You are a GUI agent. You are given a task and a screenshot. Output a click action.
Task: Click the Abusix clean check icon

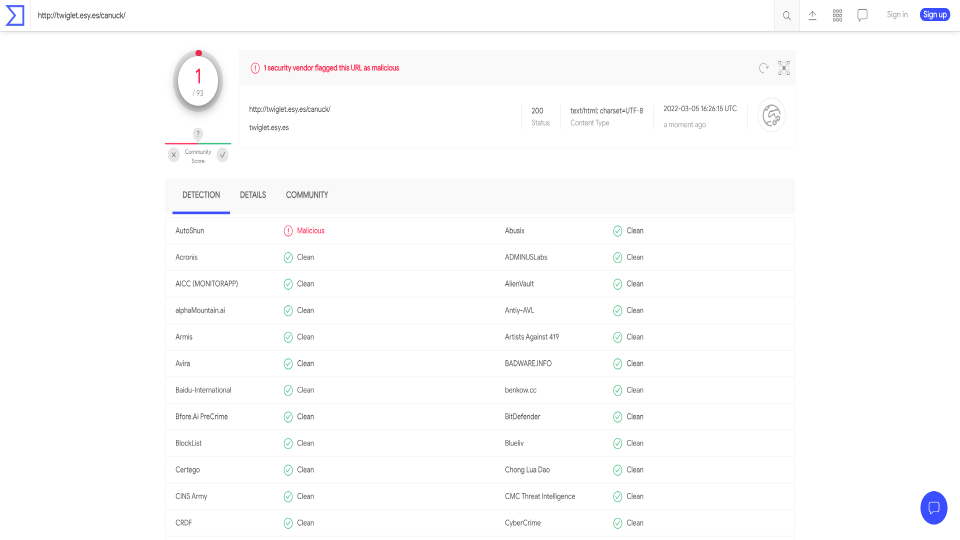pos(618,231)
